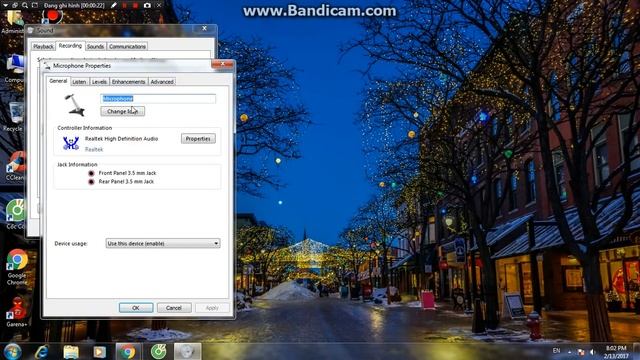Launch Internet Explorer from taskbar
The image size is (640, 360).
click(42, 351)
